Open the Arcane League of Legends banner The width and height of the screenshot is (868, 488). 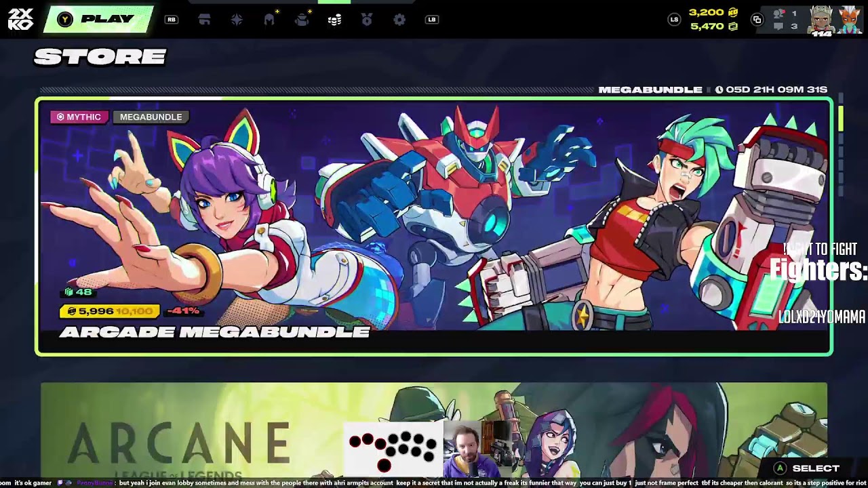pyautogui.click(x=434, y=430)
